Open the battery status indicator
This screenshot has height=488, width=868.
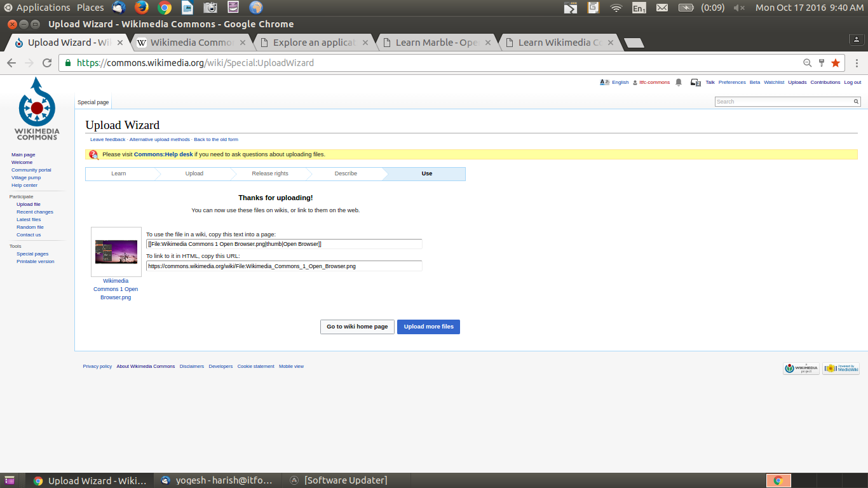pos(686,8)
